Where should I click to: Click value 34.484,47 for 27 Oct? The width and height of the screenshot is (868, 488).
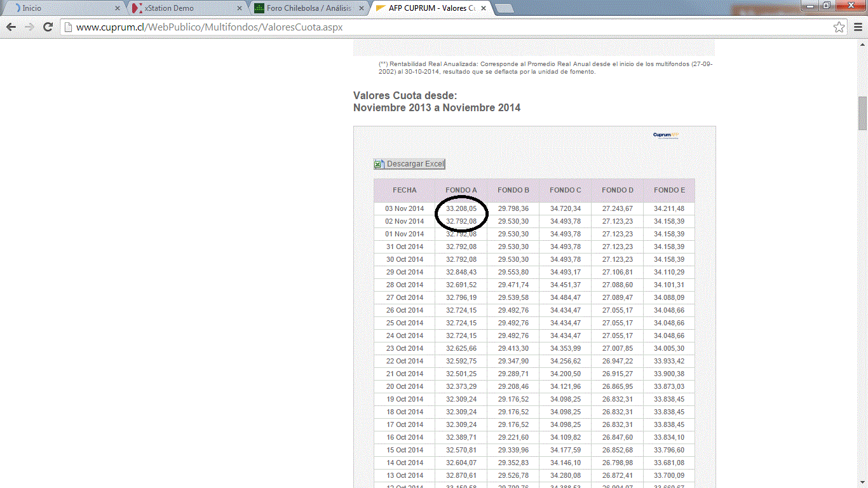point(566,297)
